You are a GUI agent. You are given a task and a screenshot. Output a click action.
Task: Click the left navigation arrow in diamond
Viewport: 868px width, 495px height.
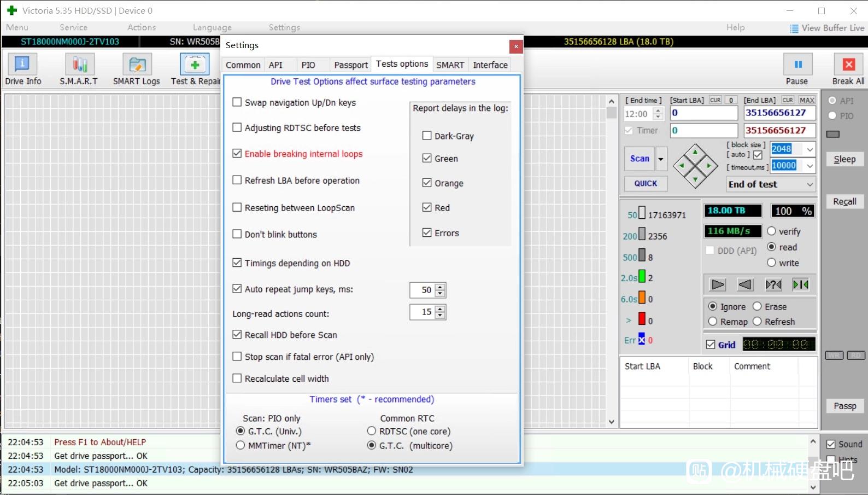point(682,166)
